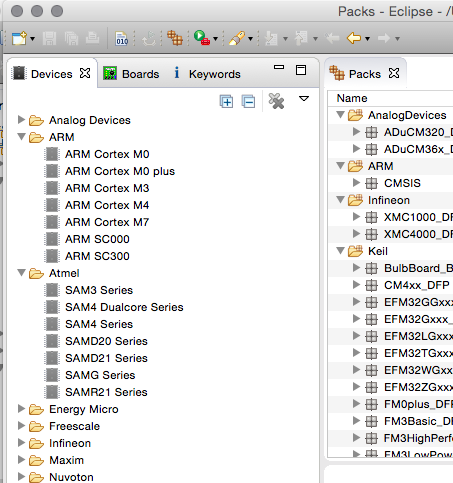The height and width of the screenshot is (483, 453).
Task: Select SAM4 Dualcore Series
Action: [124, 307]
